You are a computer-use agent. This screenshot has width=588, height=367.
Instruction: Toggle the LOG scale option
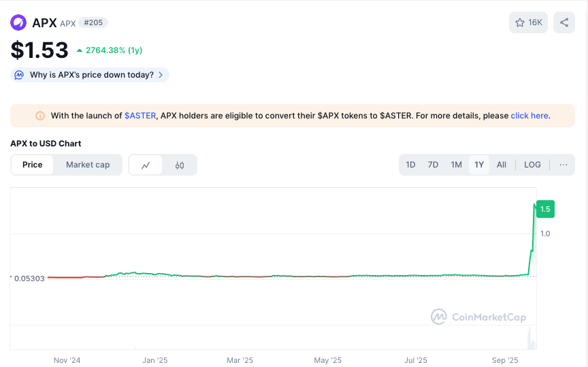click(x=532, y=165)
